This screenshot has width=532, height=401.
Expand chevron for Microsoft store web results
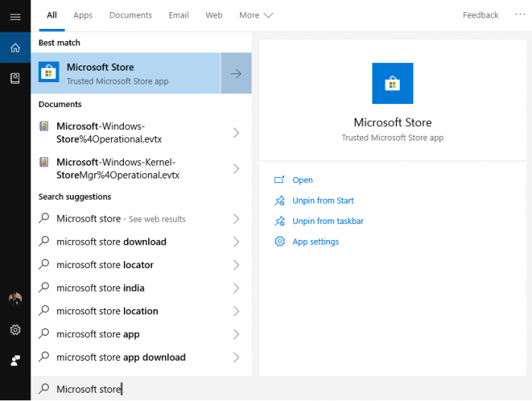[236, 219]
